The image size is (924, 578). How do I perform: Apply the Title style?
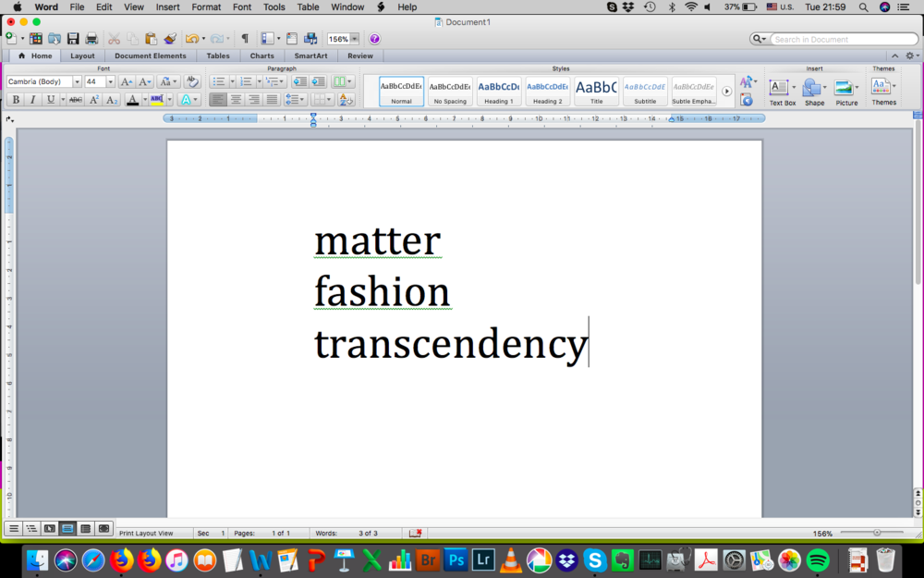(x=596, y=91)
